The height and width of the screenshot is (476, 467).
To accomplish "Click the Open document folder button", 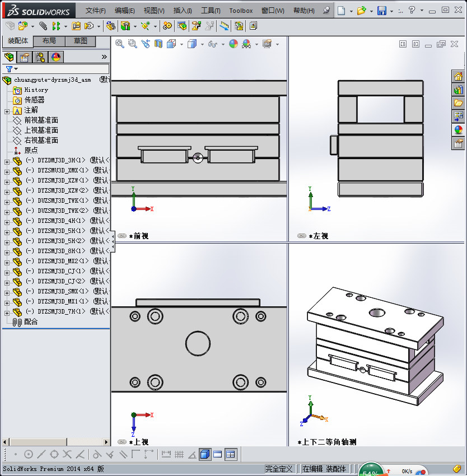I will pyautogui.click(x=361, y=11).
